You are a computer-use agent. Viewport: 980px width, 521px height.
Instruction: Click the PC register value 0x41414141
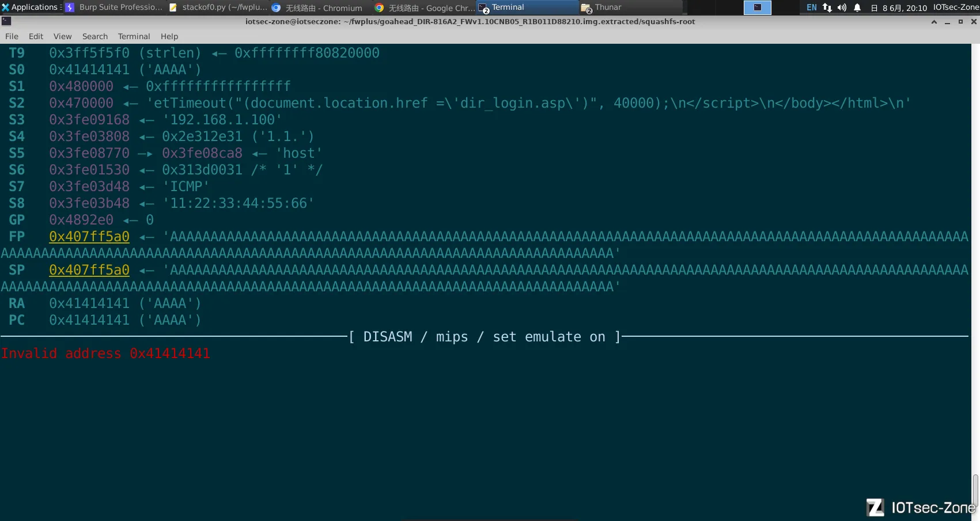[x=89, y=320]
